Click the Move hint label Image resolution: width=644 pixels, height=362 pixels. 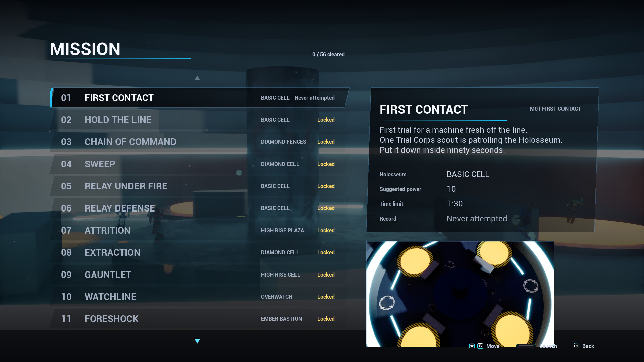493,346
